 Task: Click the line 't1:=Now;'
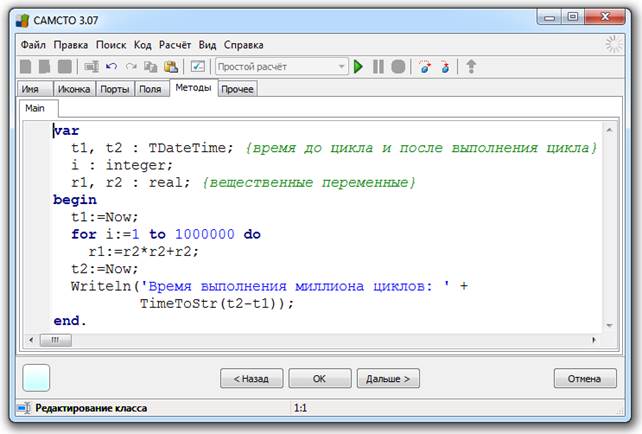(x=105, y=217)
